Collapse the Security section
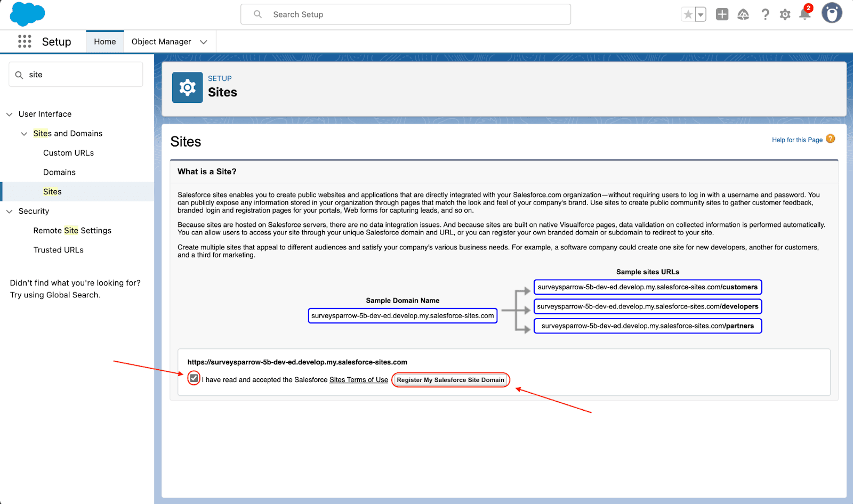This screenshot has width=853, height=504. [9, 212]
